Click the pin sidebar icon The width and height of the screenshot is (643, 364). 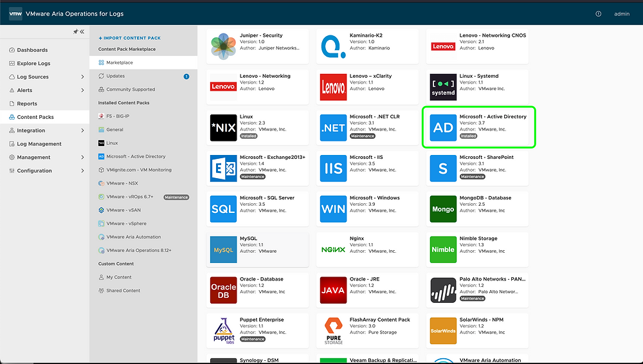coord(75,32)
